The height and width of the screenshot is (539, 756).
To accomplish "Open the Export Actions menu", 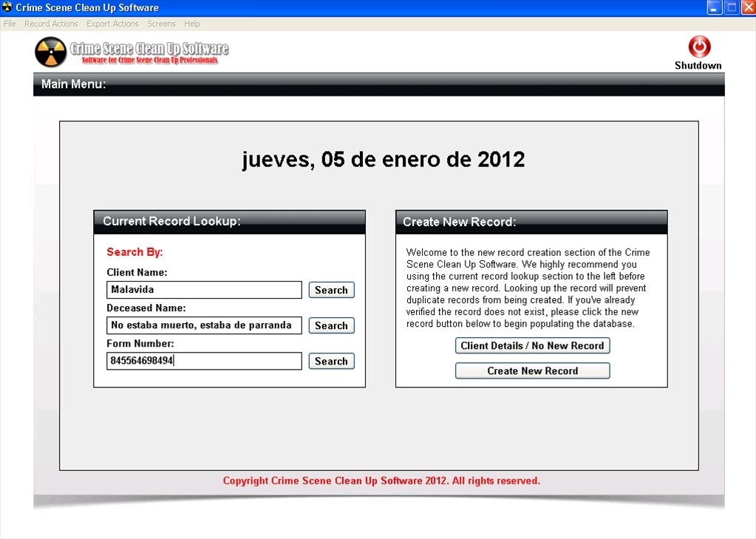I will (x=112, y=24).
